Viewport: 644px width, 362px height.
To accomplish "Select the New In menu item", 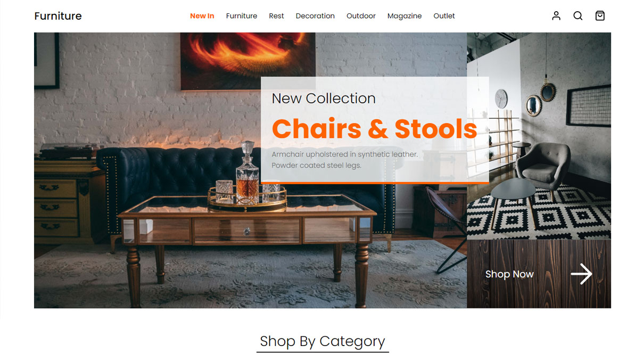I will 202,16.
